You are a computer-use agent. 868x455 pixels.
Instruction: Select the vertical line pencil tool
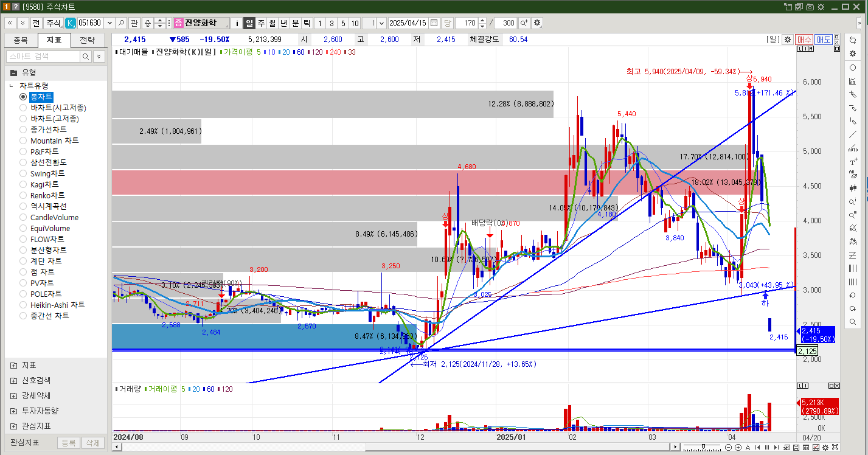(x=853, y=121)
